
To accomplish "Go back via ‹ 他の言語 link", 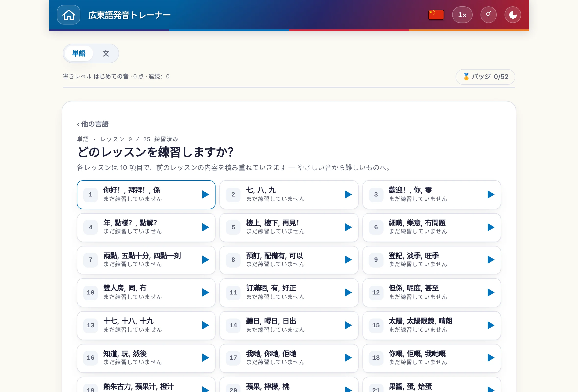I will coord(93,124).
